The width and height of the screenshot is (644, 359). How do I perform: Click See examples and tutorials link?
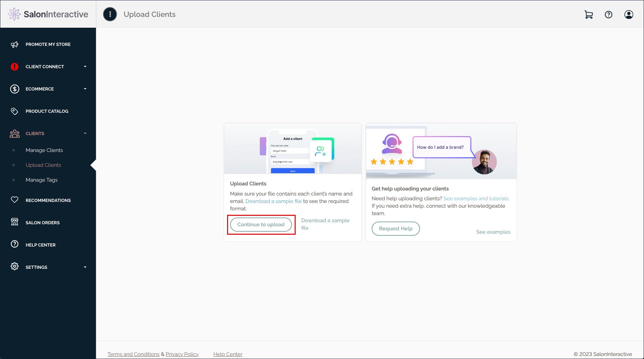tap(476, 198)
